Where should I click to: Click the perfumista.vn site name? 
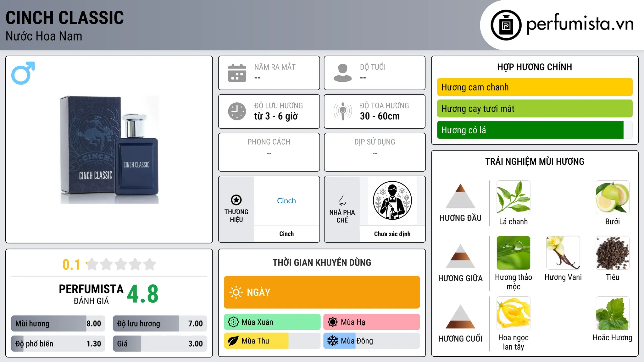[x=580, y=24]
